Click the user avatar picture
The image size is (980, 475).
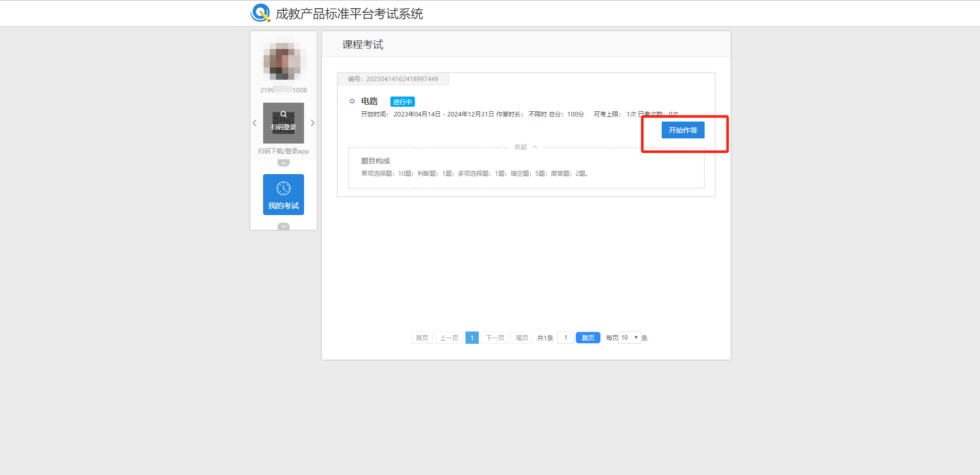coord(284,61)
